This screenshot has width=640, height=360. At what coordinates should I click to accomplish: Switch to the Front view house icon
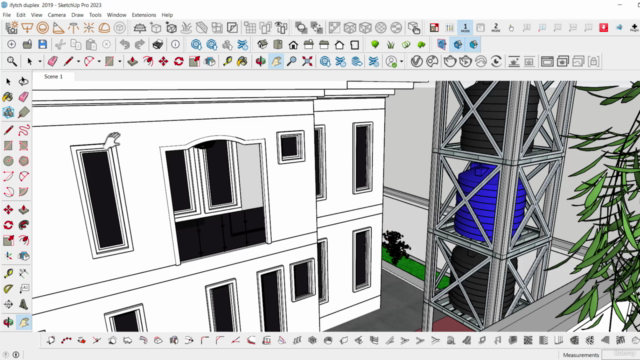(x=293, y=44)
